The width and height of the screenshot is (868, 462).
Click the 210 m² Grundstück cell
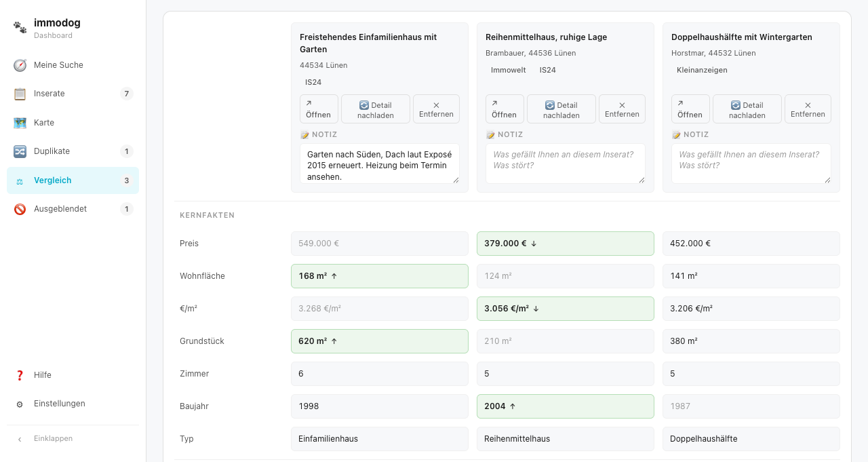pos(566,341)
